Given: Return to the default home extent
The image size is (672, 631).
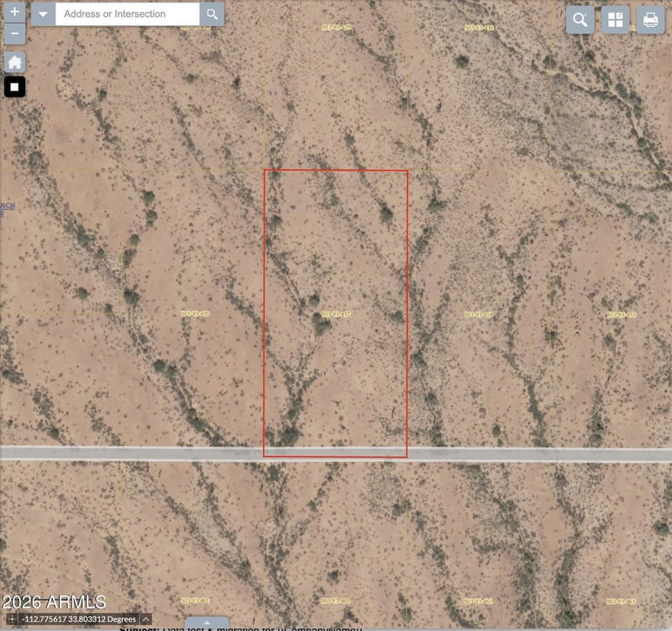Looking at the screenshot, I should point(14,62).
